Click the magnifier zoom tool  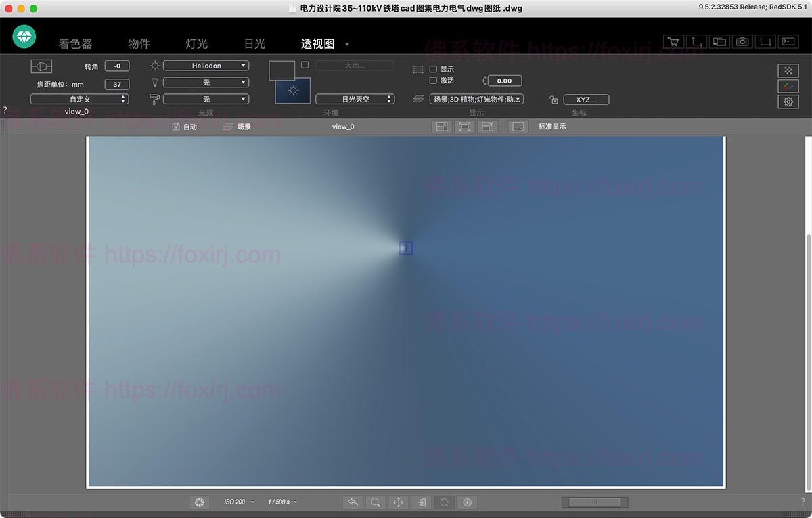374,502
